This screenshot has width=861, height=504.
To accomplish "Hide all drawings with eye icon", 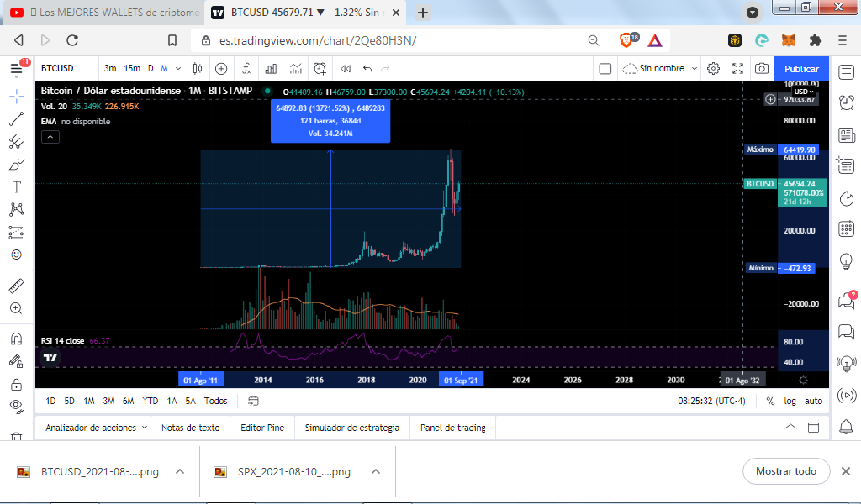I will 17,407.
